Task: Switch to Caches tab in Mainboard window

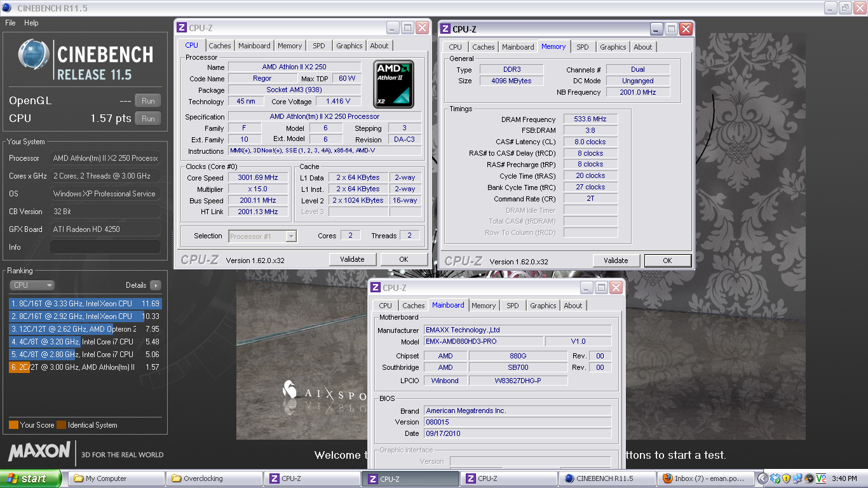Action: coord(414,306)
